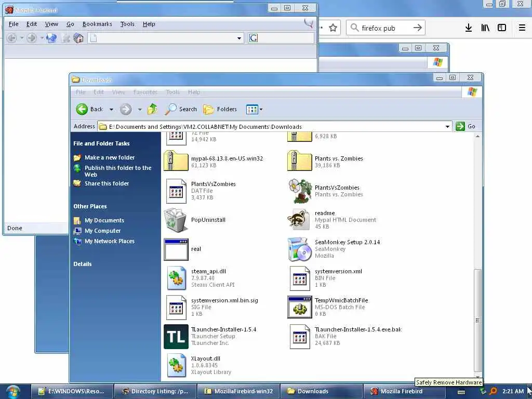Select the systemversion.xml.bin.sig file icon

(176, 308)
